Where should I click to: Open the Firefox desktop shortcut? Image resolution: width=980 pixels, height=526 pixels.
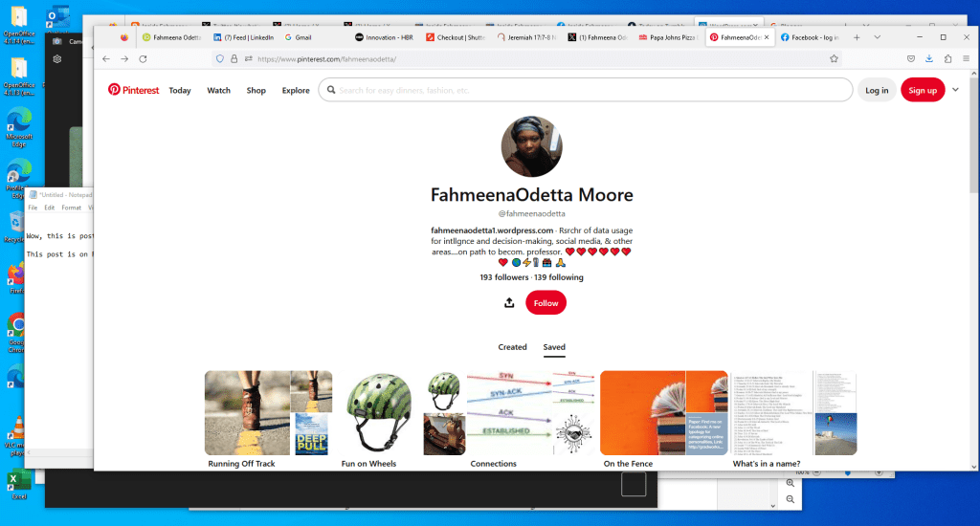click(x=16, y=278)
